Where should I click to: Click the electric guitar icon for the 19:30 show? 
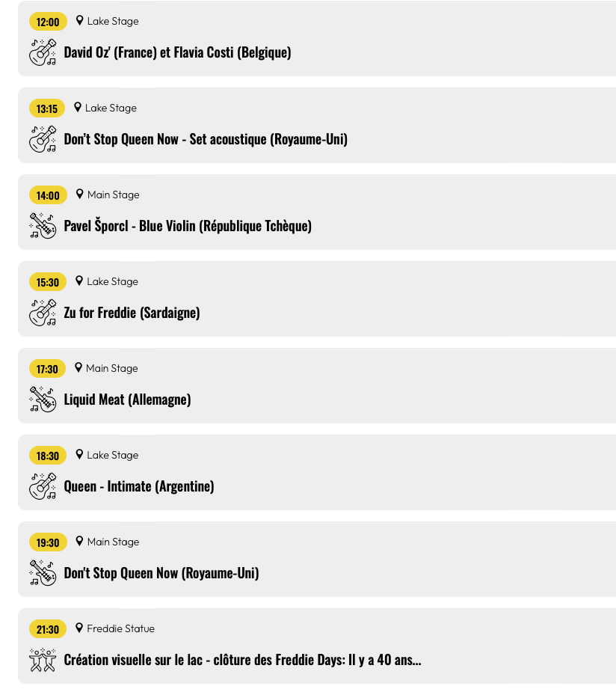point(43,573)
